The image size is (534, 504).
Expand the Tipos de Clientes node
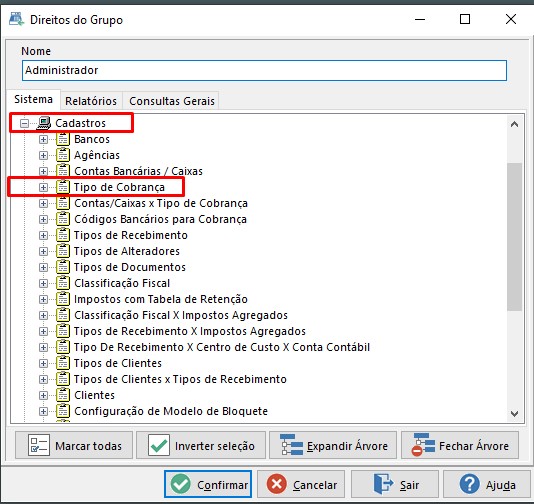point(43,363)
